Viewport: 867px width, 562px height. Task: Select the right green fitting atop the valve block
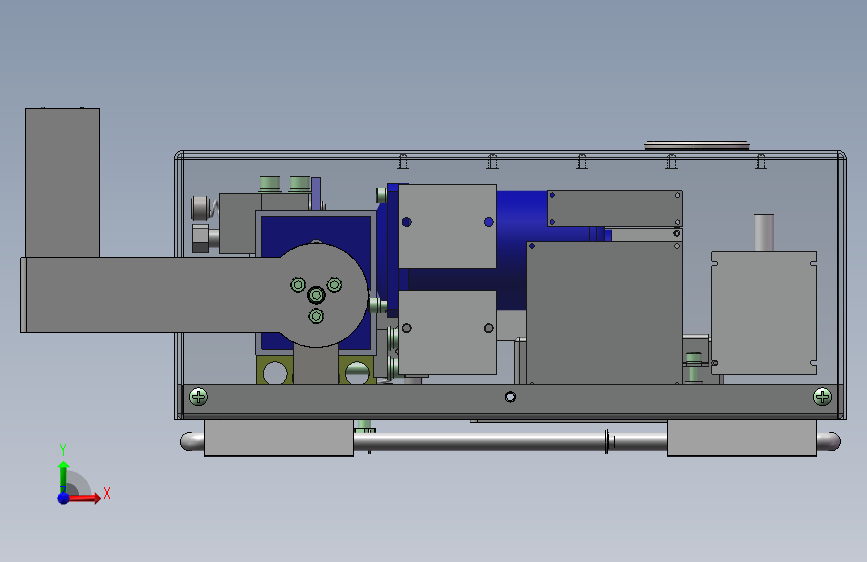(300, 184)
